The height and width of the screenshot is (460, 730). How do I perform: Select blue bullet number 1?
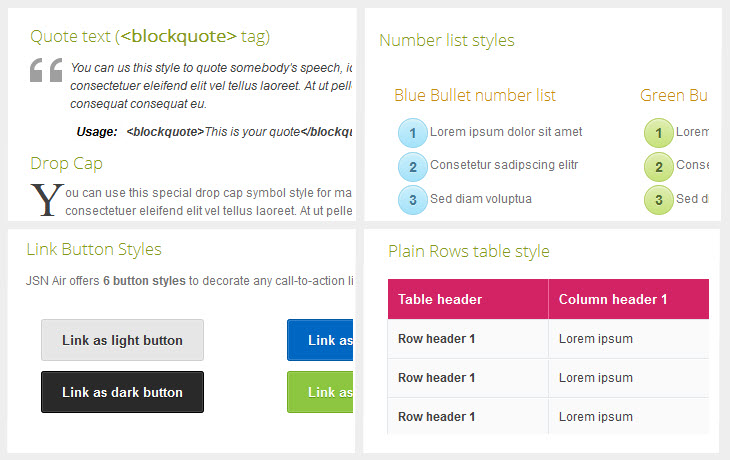click(413, 133)
